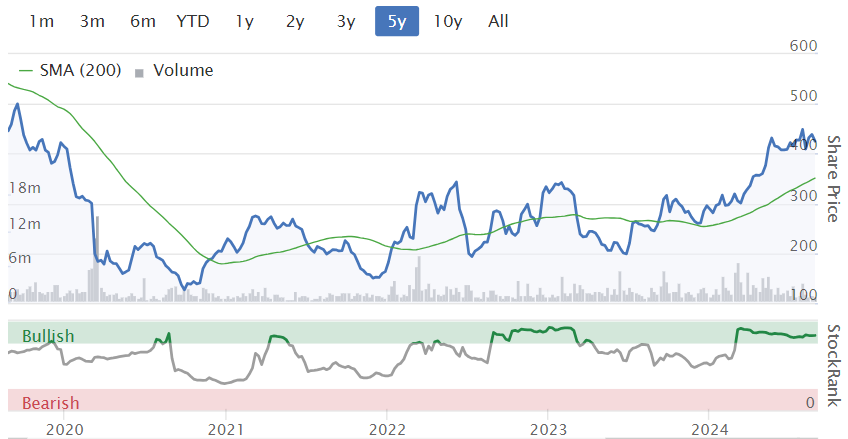Switch chart to 2y range
This screenshot has height=439, width=848.
pyautogui.click(x=295, y=22)
